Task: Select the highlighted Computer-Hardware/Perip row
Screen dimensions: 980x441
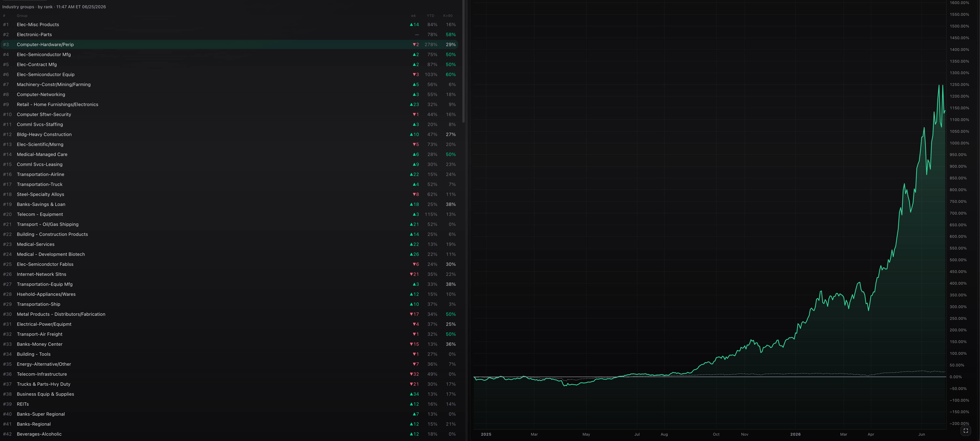Action: tap(229, 45)
